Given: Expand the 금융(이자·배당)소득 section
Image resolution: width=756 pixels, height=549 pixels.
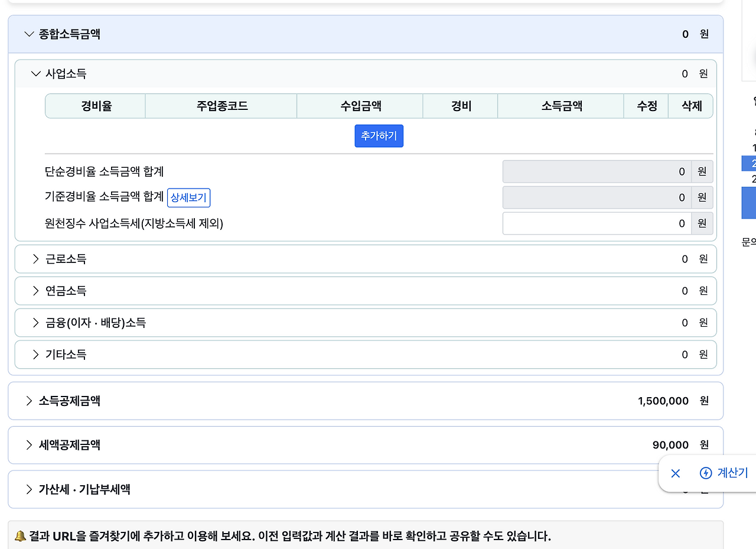Looking at the screenshot, I should [x=35, y=323].
